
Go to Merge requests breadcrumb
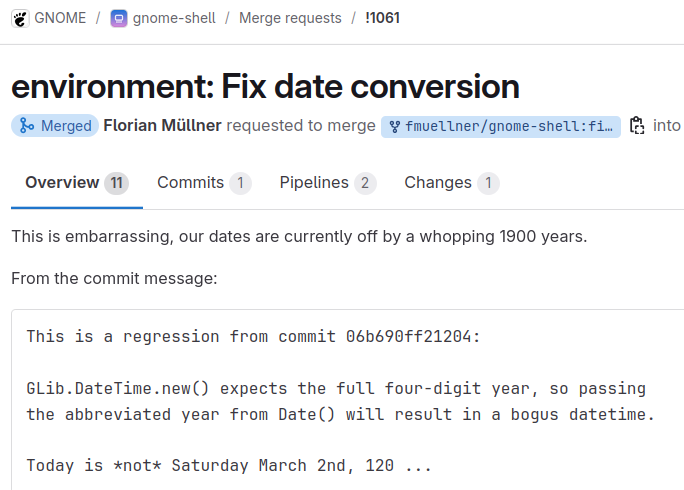click(x=290, y=18)
